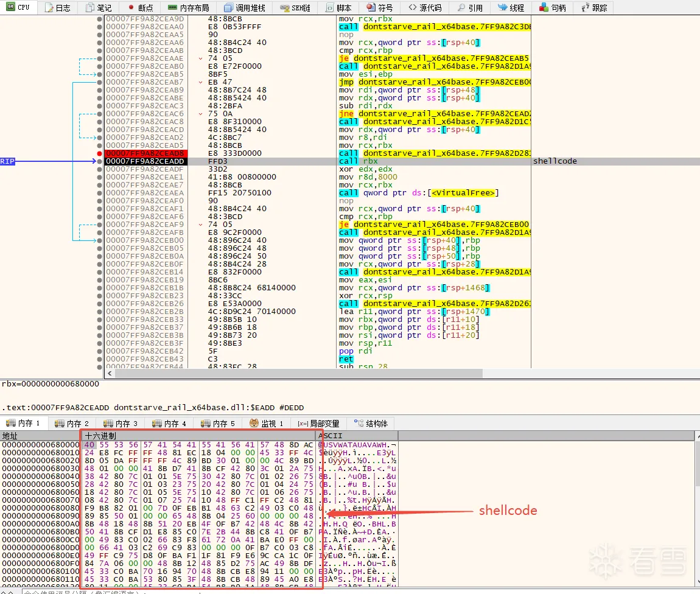
Task: Open the 线程 threads tab
Action: tap(511, 7)
